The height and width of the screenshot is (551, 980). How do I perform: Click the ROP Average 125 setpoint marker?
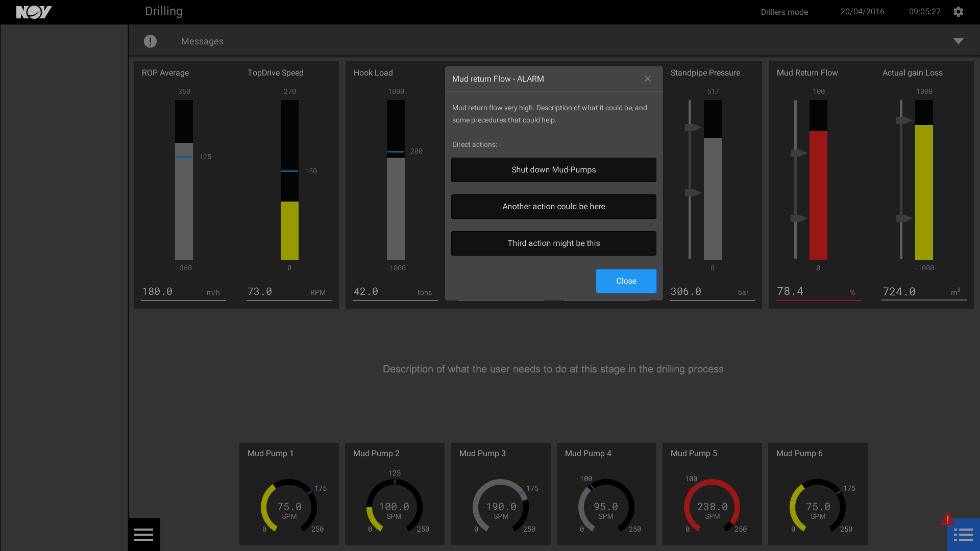point(184,157)
